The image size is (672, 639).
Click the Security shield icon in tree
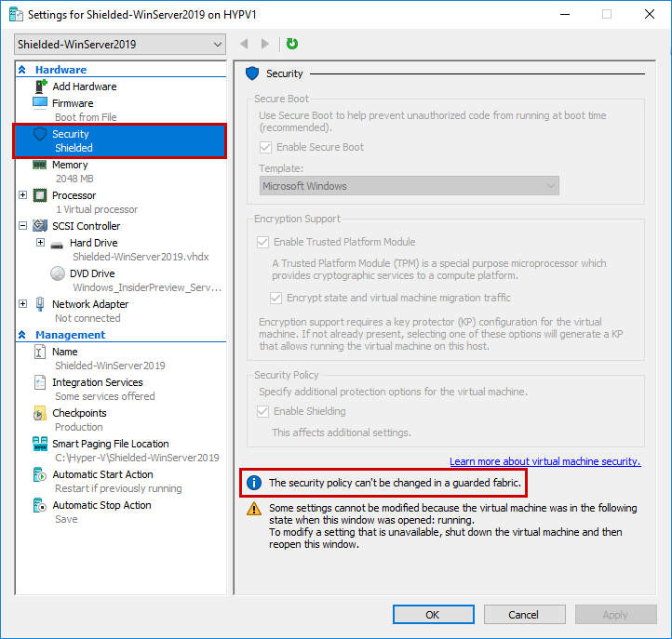40,134
